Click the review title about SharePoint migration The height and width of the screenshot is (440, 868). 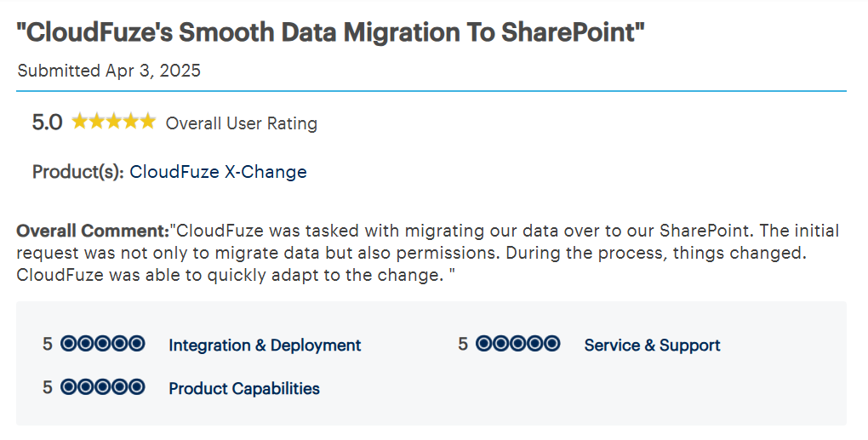tap(331, 33)
